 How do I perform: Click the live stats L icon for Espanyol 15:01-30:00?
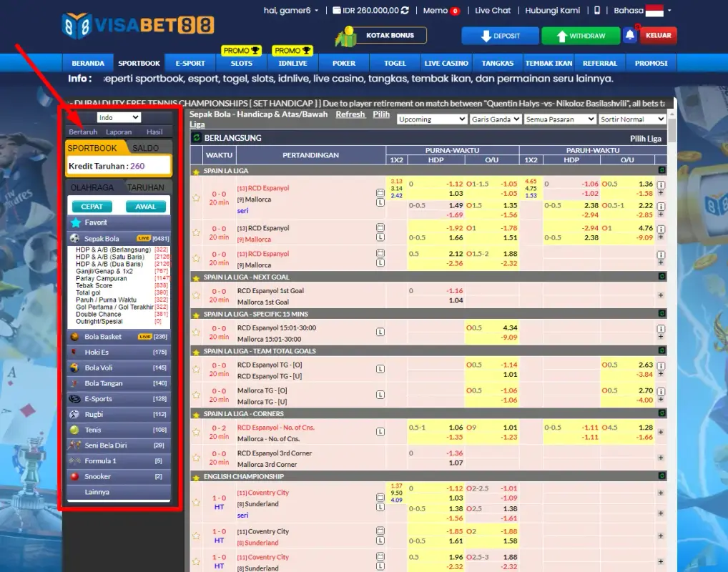tap(380, 332)
